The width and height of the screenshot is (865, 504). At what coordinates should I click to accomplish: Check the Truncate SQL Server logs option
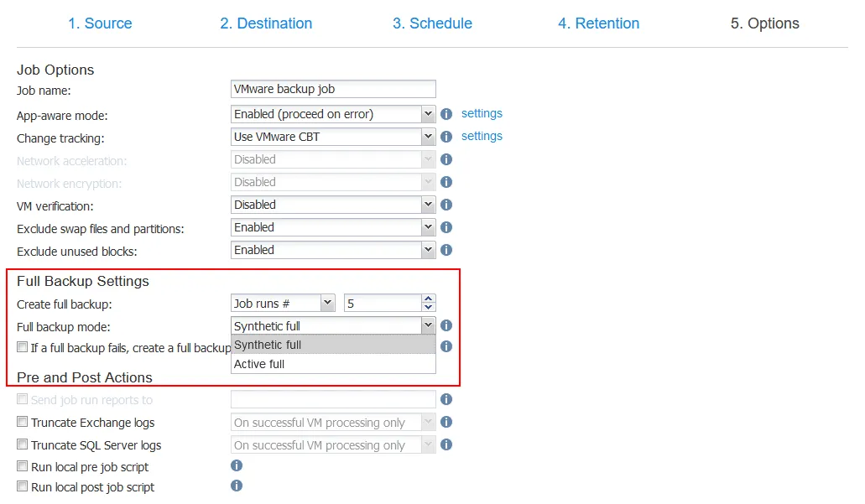click(x=23, y=444)
